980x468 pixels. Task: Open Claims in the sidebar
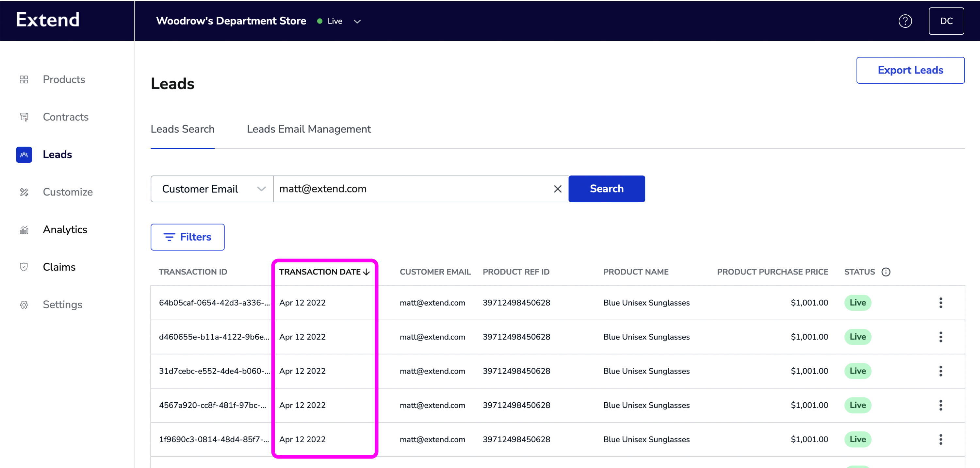[x=59, y=267]
